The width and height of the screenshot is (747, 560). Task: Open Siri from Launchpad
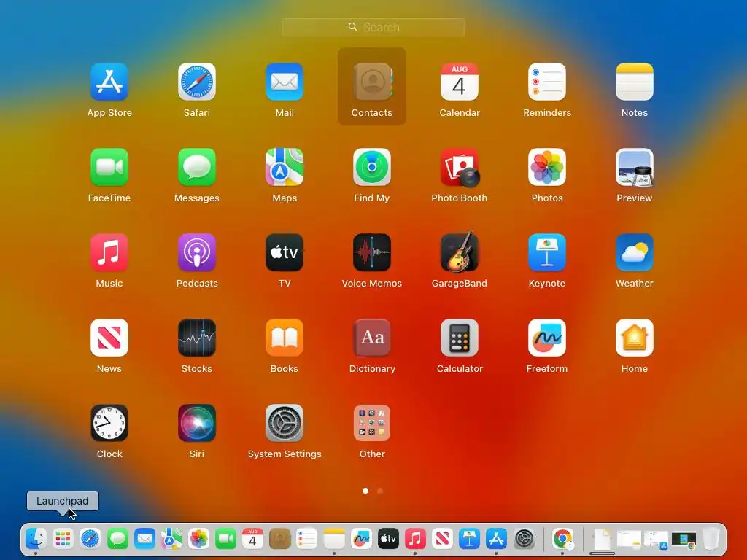tap(197, 423)
